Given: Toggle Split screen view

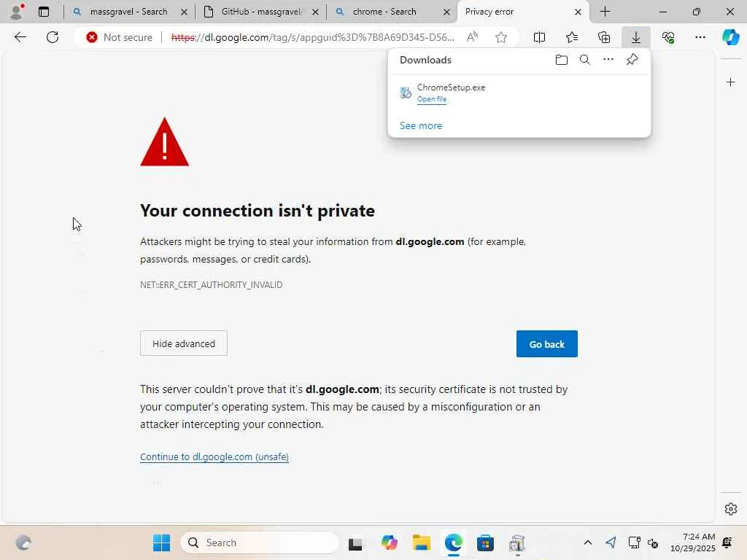Looking at the screenshot, I should [539, 37].
